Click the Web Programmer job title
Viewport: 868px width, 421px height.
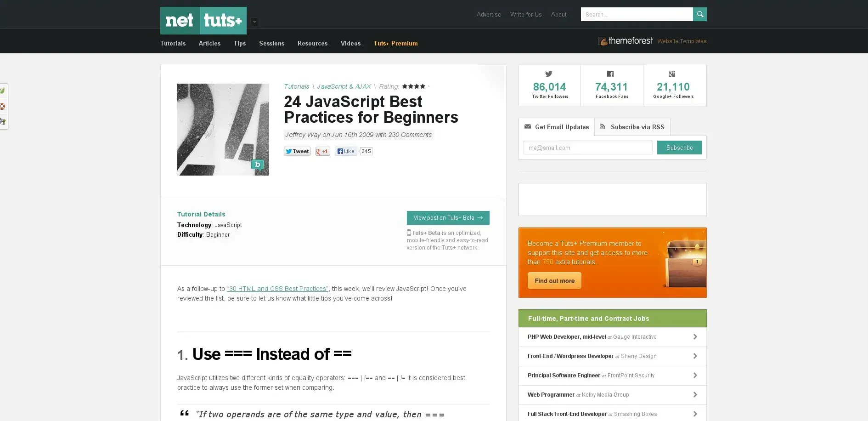click(551, 395)
